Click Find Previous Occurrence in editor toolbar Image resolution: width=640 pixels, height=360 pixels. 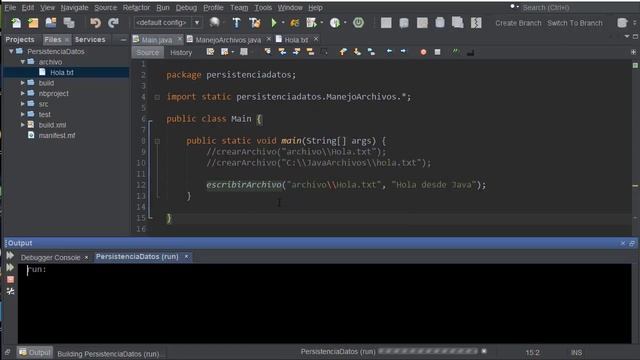point(282,52)
